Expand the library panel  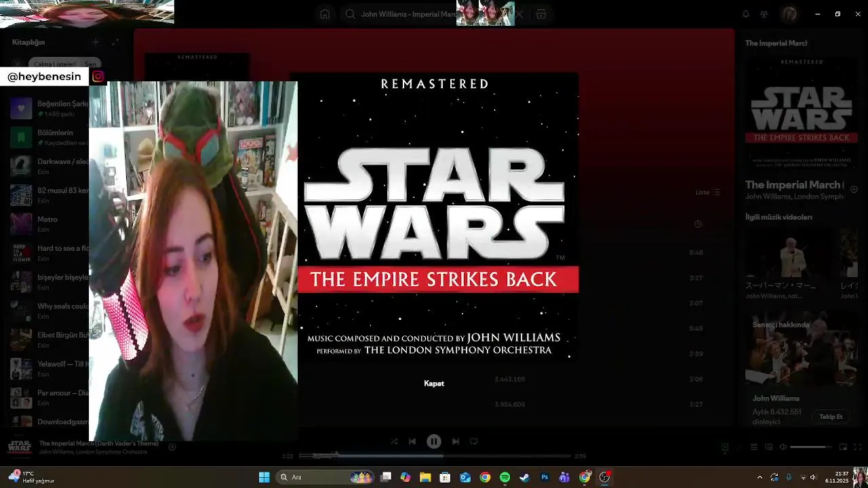point(115,42)
